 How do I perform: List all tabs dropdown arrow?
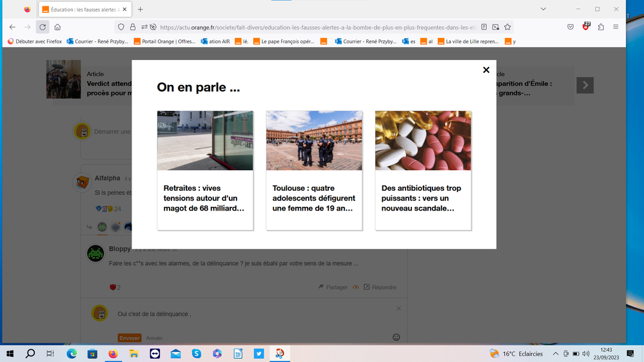(543, 9)
